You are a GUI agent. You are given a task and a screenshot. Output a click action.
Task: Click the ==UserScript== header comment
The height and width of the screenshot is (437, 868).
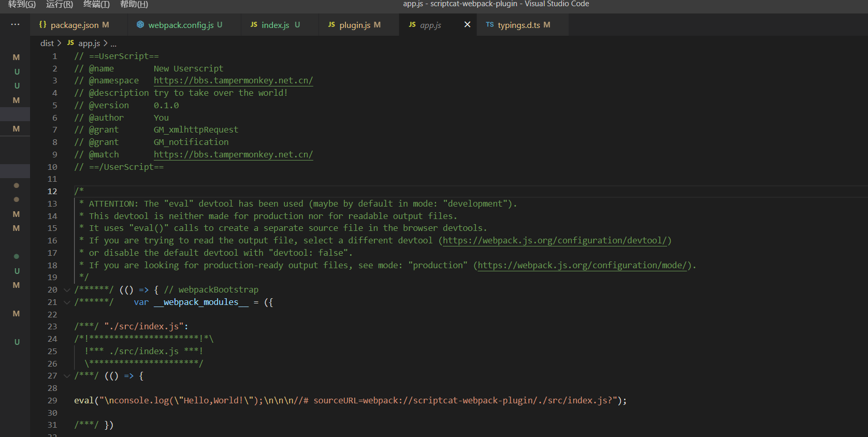point(117,56)
